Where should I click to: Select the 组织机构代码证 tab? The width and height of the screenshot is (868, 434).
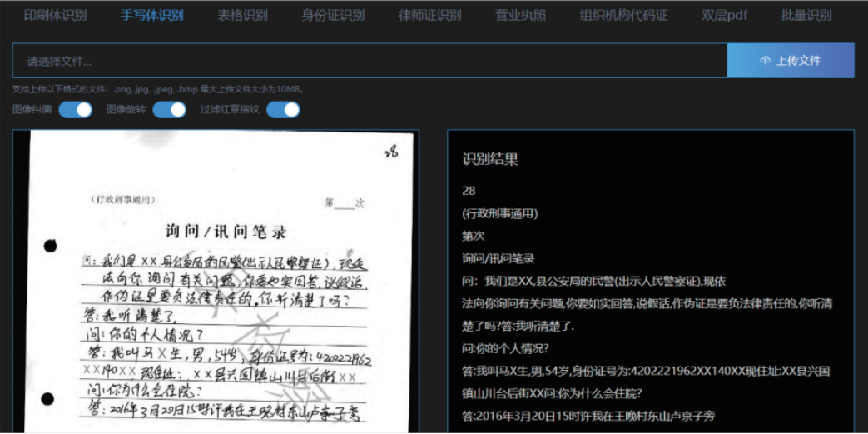(623, 16)
